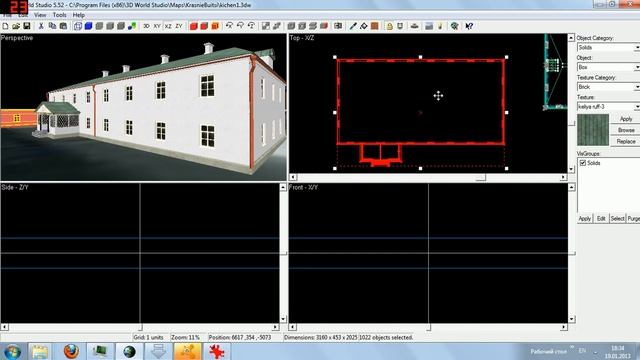Viewport: 640px width, 360px height.
Task: Click the move cursor in Top view
Action: click(438, 96)
